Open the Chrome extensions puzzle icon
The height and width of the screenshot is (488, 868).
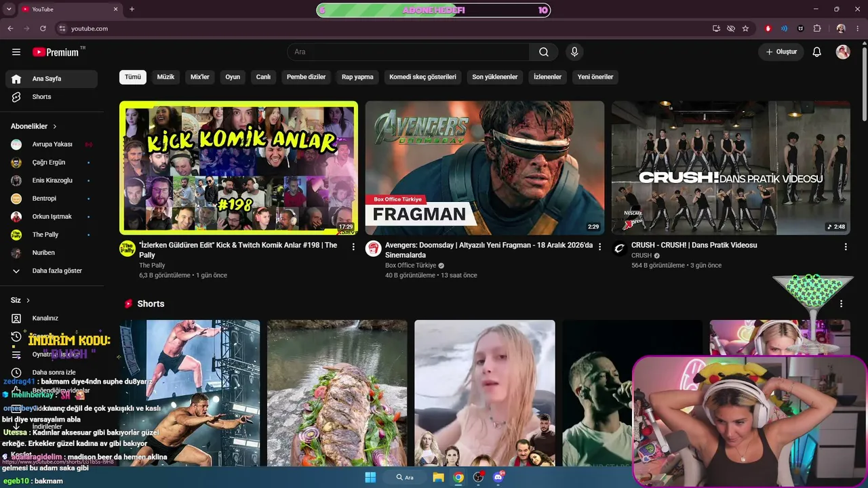pyautogui.click(x=817, y=28)
